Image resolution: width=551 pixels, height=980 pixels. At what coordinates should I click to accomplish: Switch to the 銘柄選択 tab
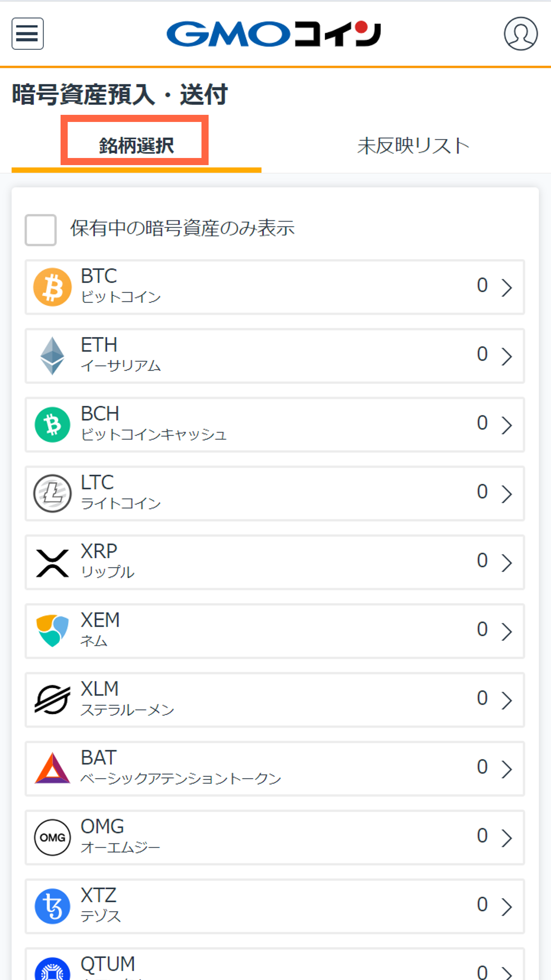pos(136,145)
